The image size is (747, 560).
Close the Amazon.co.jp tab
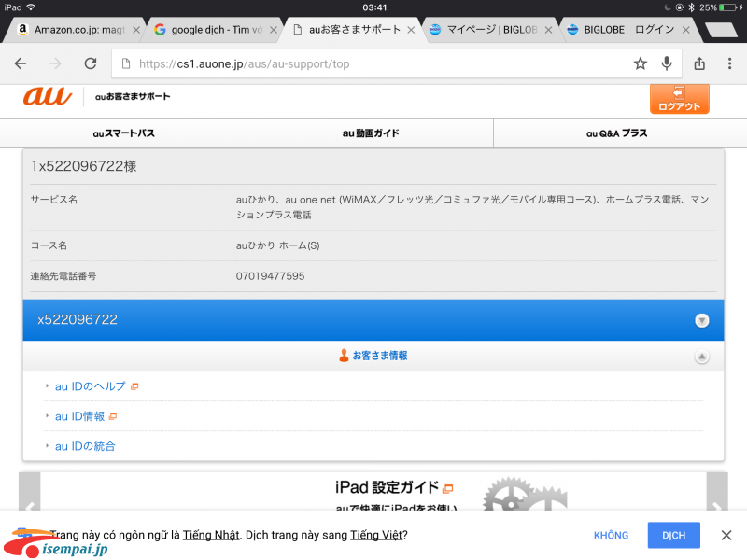136,30
